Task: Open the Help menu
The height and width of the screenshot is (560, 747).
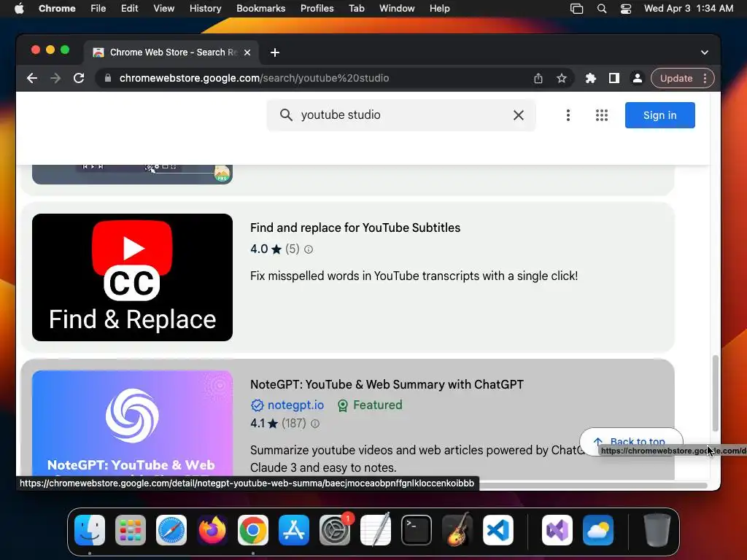Action: click(439, 9)
